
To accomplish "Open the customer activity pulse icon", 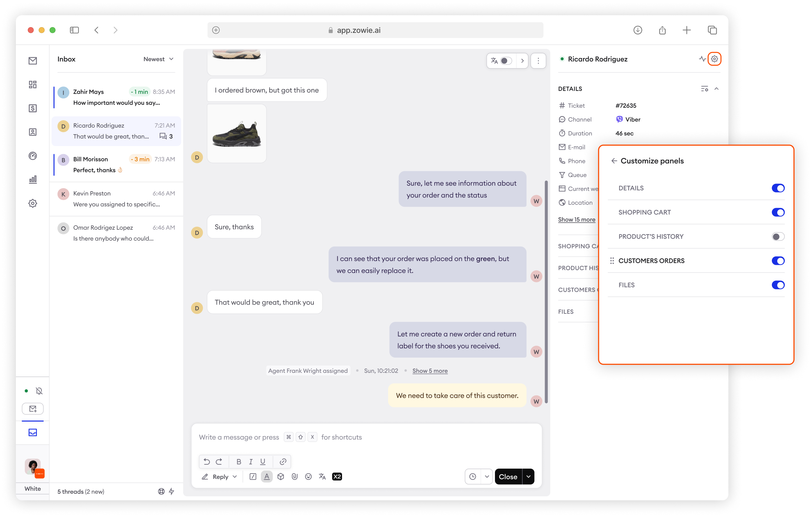I will pyautogui.click(x=702, y=59).
